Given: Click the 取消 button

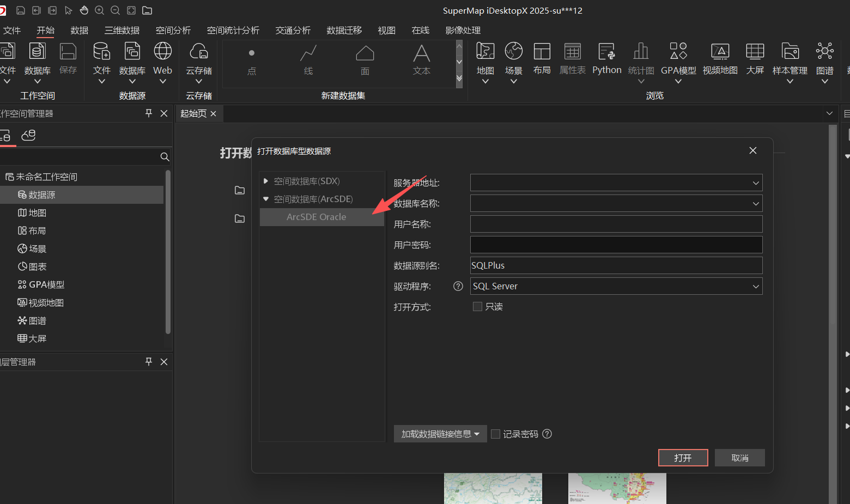Looking at the screenshot, I should point(739,458).
